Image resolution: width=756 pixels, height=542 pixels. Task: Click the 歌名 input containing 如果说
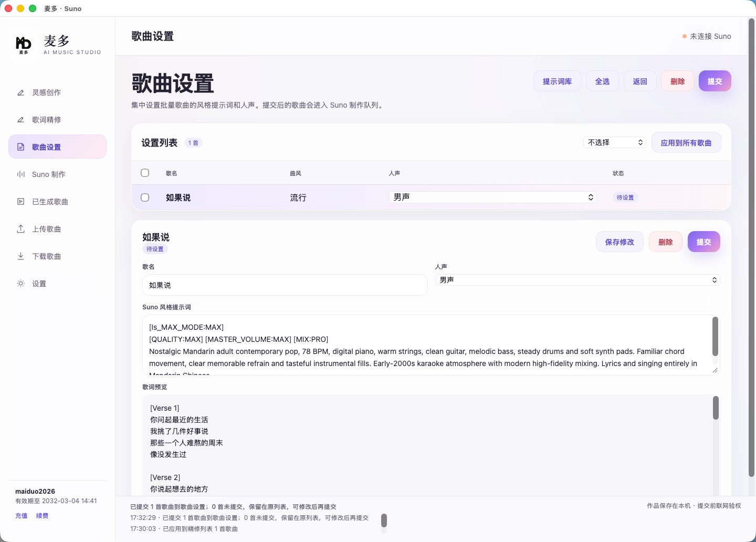coord(285,285)
